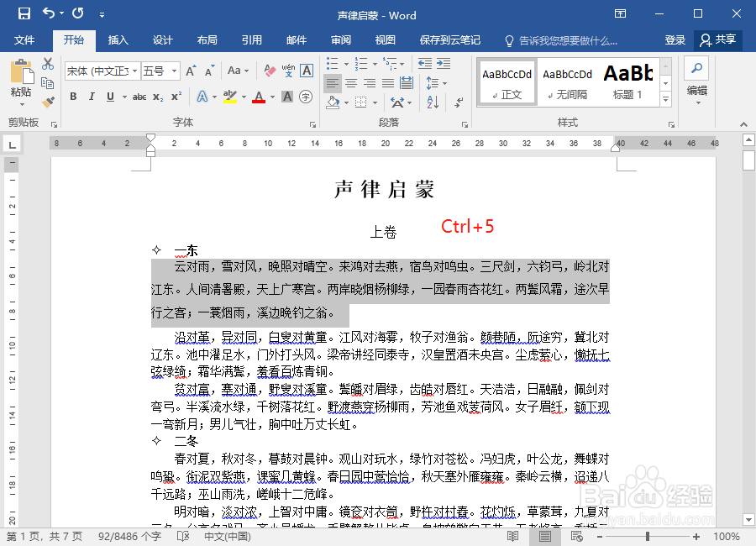
Task: Align the text to the right
Action: pos(370,83)
